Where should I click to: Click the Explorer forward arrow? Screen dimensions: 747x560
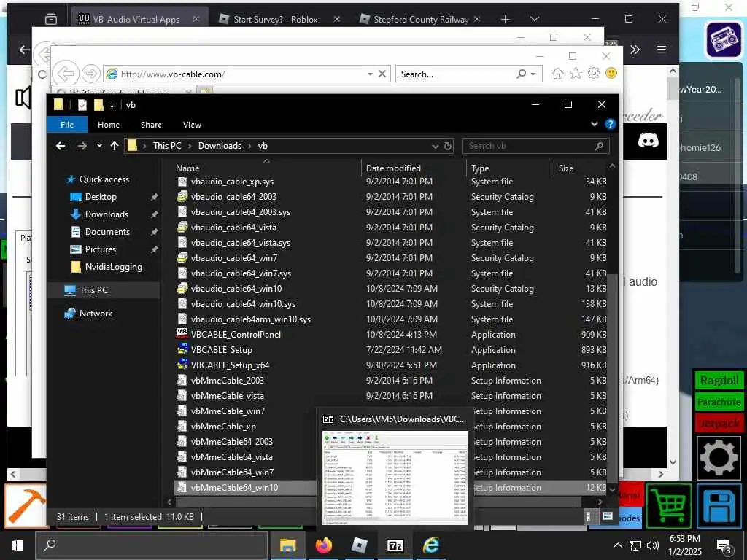[82, 146]
